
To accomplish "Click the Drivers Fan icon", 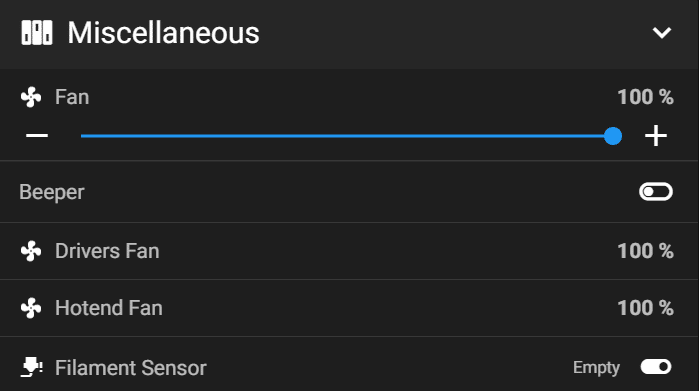I will (x=31, y=251).
